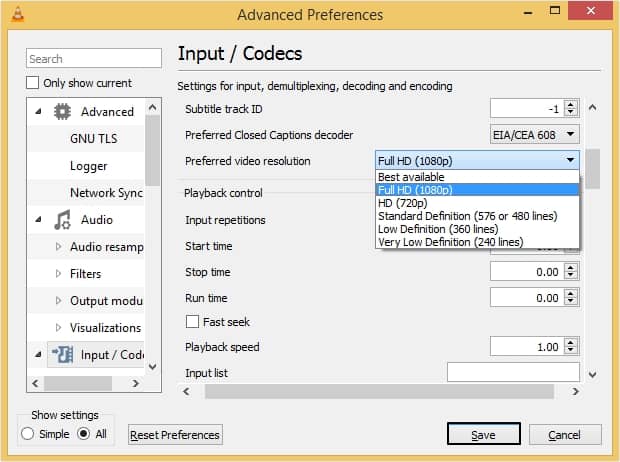Choose Low Definition (360 lines) option
This screenshot has width=620, height=462.
(477, 229)
